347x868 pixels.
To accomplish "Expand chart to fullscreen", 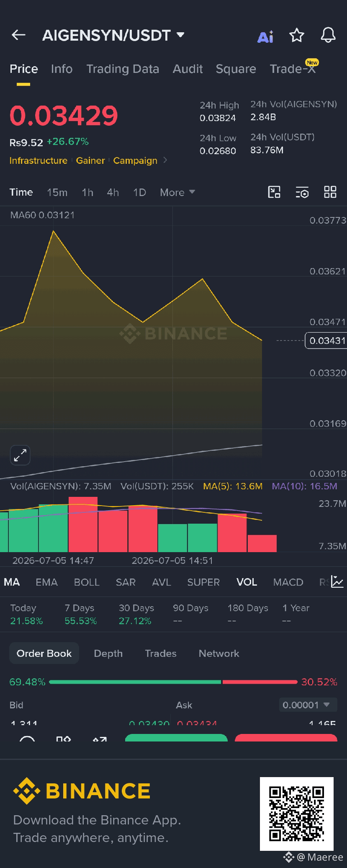I will point(20,455).
